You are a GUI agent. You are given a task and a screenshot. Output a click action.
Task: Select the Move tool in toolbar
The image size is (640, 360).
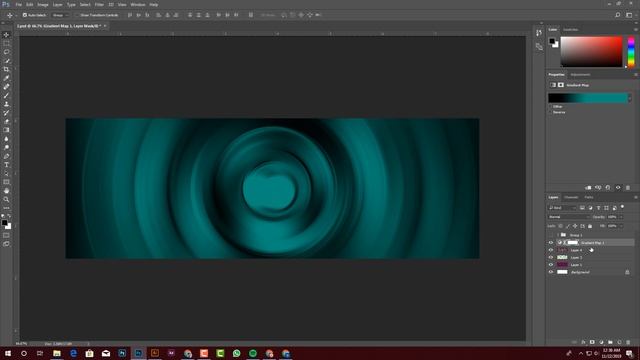click(6, 35)
